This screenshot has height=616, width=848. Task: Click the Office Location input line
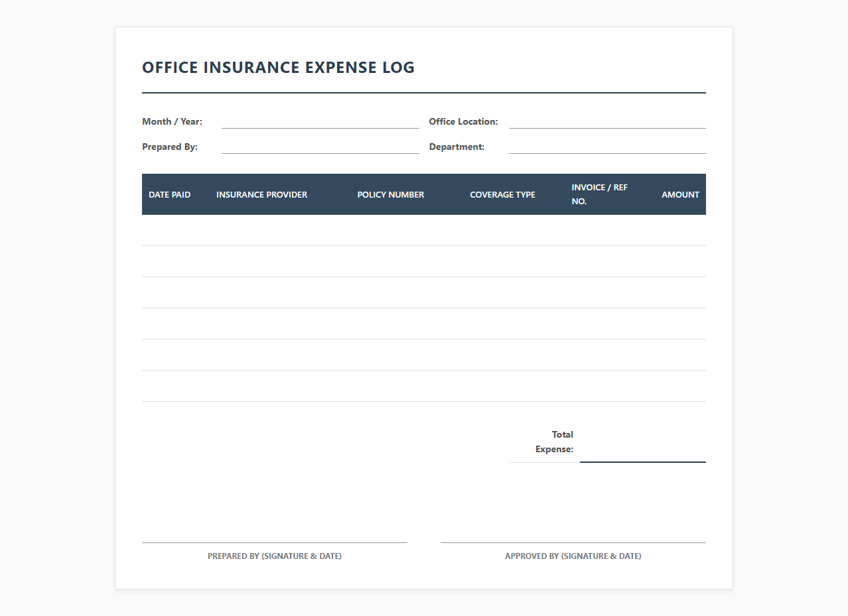point(607,122)
